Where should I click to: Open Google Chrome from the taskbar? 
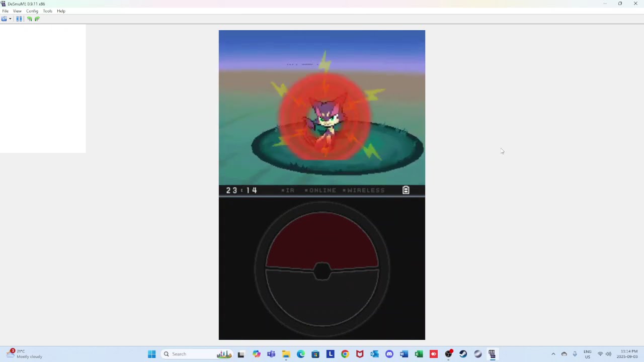pyautogui.click(x=345, y=354)
